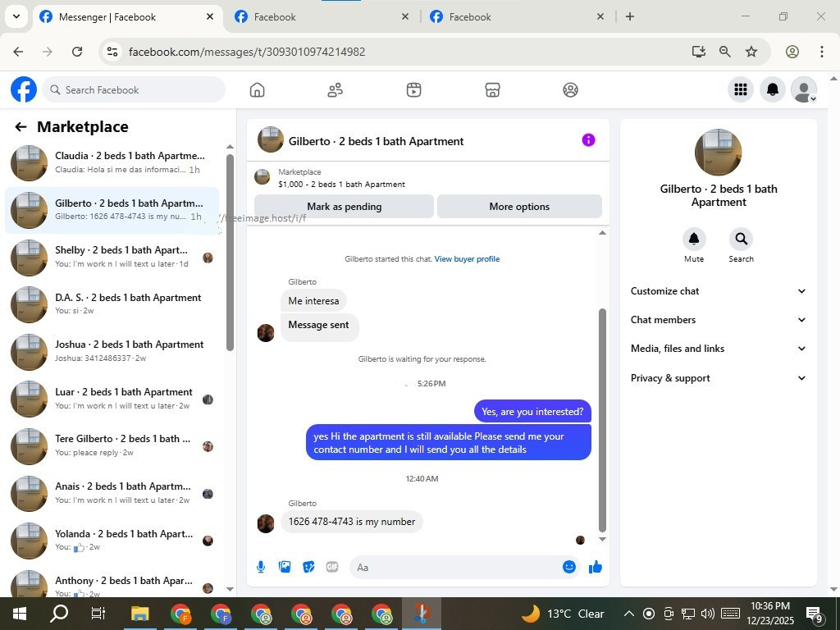Screen dimensions: 840x630
Task: Open the Windows Start menu
Action: pyautogui.click(x=20, y=614)
